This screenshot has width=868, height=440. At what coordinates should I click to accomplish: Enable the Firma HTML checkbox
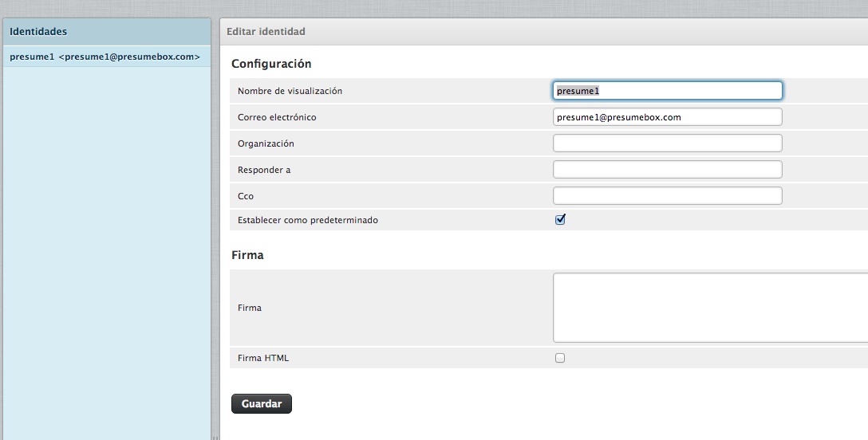pos(560,358)
